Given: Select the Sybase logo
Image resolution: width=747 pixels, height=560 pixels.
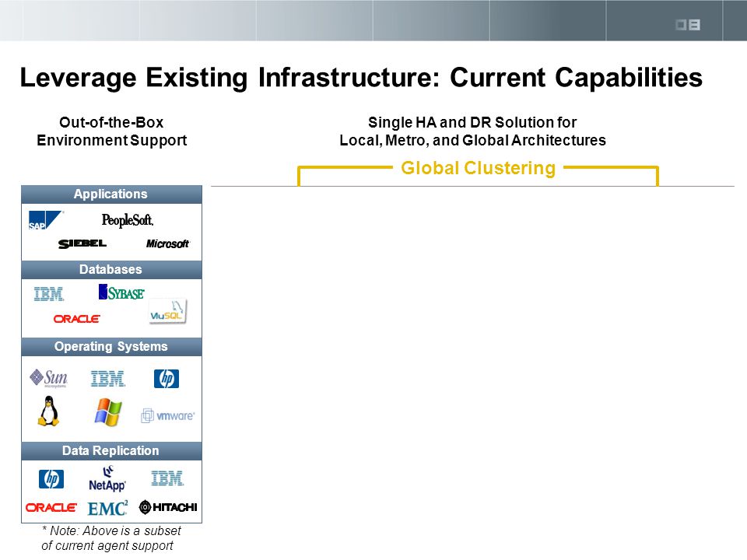Looking at the screenshot, I should [121, 292].
